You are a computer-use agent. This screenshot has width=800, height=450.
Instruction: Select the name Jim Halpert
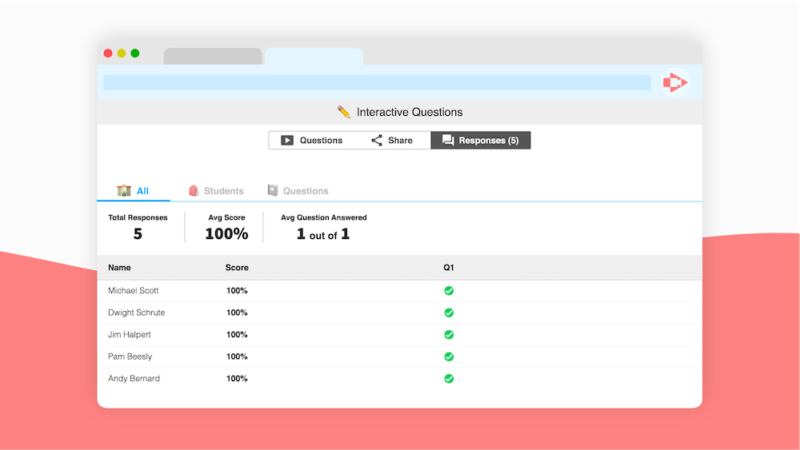pos(129,334)
